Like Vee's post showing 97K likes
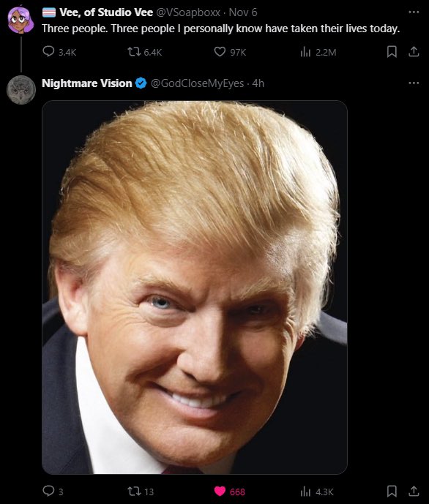 point(230,52)
